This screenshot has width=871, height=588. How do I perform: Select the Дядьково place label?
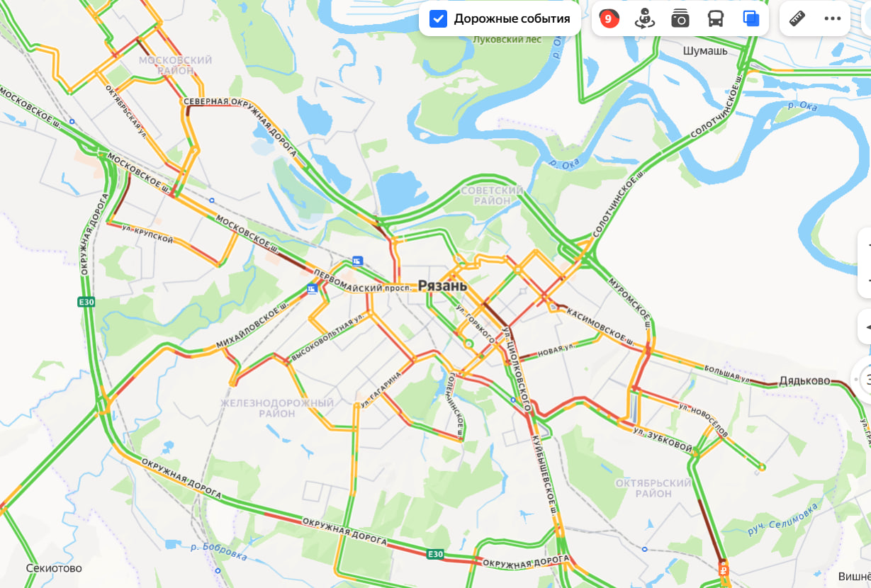pyautogui.click(x=804, y=380)
